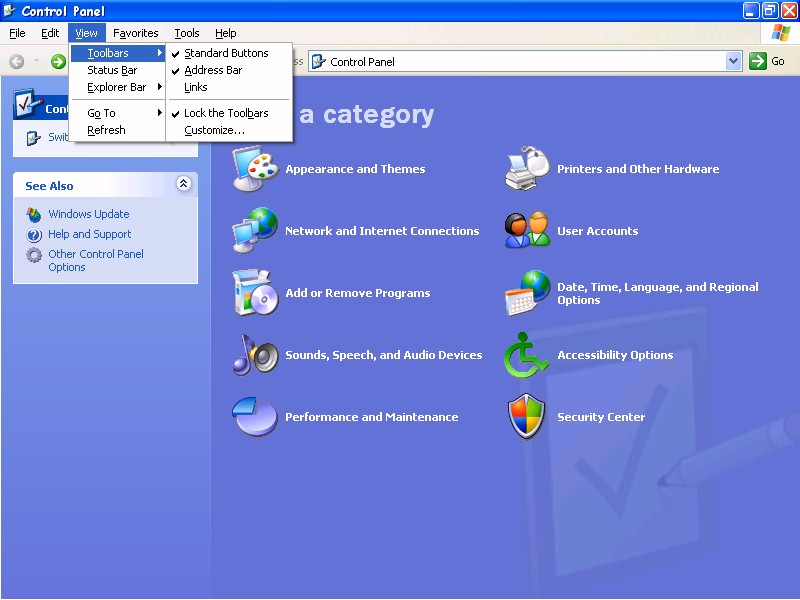Select the User Accounts icon
The width and height of the screenshot is (800, 600).
pos(527,231)
